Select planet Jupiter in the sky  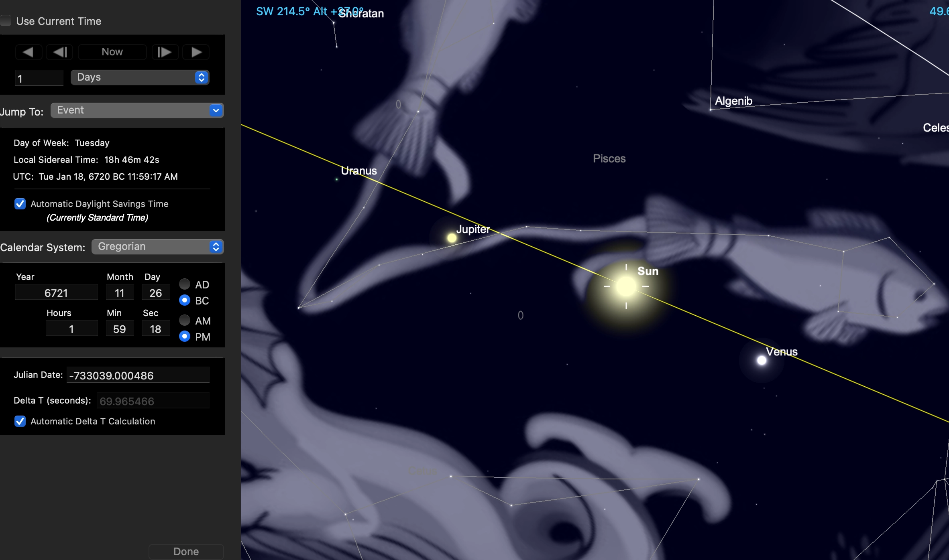point(452,238)
